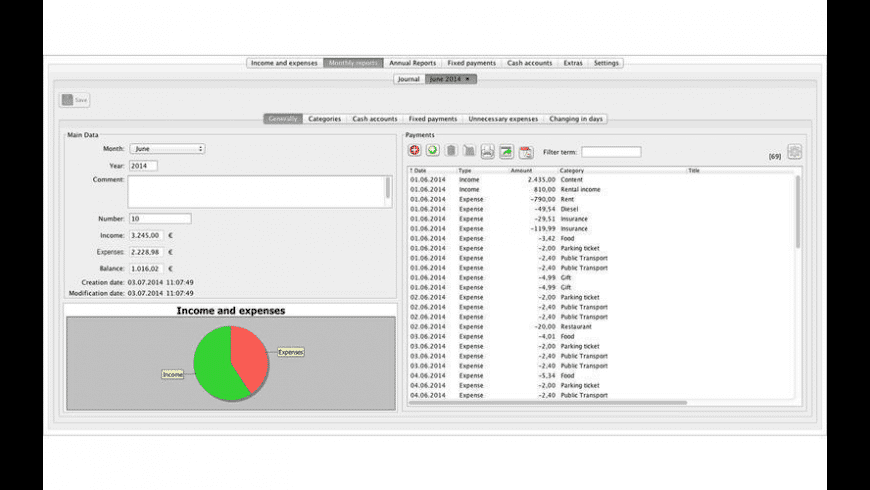The width and height of the screenshot is (870, 490).
Task: Select the Food row of -3,42
Action: tap(602, 239)
